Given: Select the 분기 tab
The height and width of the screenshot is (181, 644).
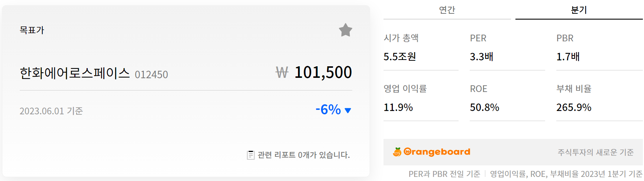Looking at the screenshot, I should pos(579,10).
